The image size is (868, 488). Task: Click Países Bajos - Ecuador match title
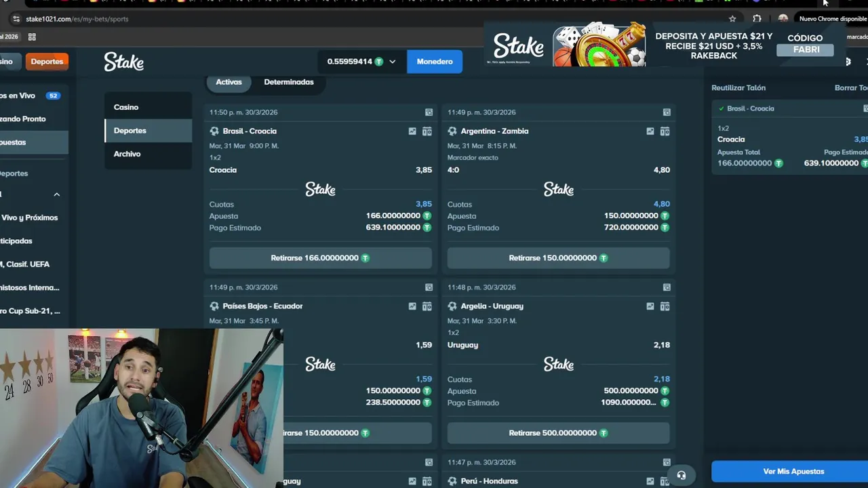(x=262, y=306)
